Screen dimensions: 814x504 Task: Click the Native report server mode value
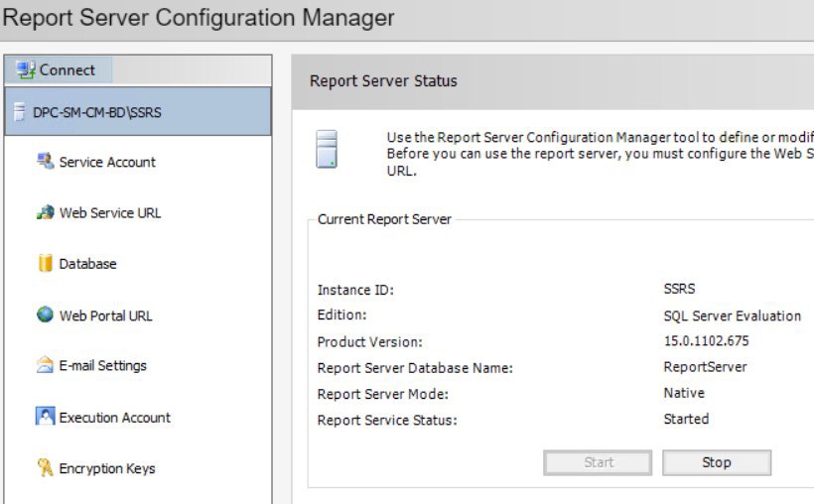point(684,393)
